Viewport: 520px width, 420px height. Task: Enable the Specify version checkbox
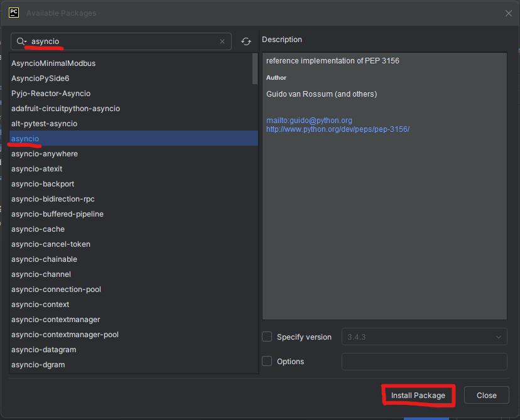267,337
